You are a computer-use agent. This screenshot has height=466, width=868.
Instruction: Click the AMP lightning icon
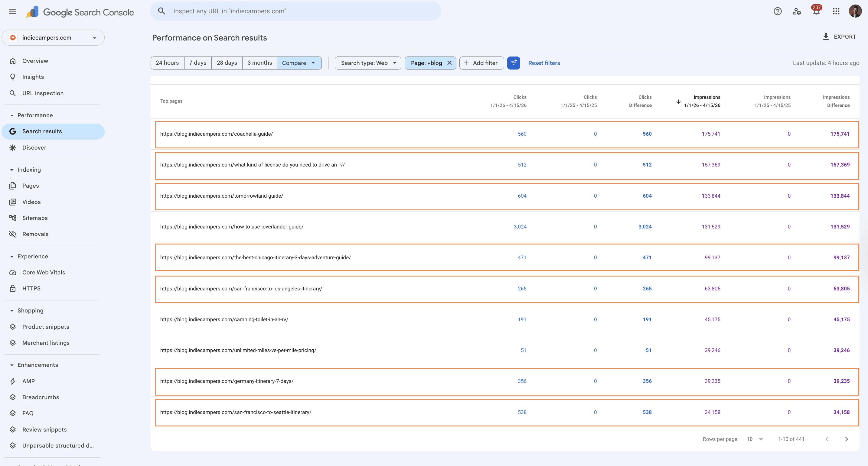click(x=13, y=381)
